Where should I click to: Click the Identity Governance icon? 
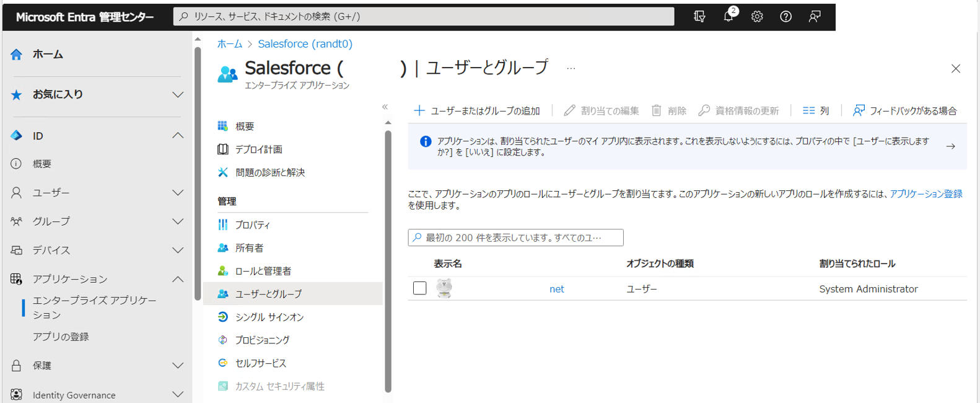pyautogui.click(x=17, y=395)
